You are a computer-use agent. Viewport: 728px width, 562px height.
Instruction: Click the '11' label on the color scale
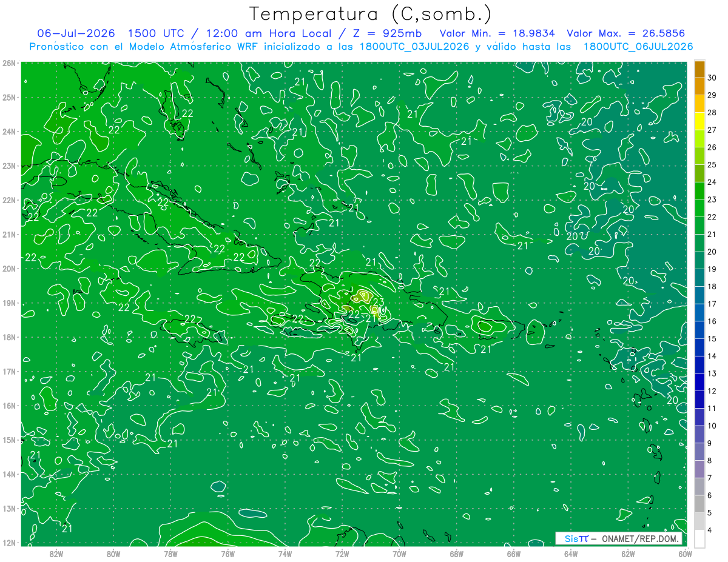tap(712, 408)
